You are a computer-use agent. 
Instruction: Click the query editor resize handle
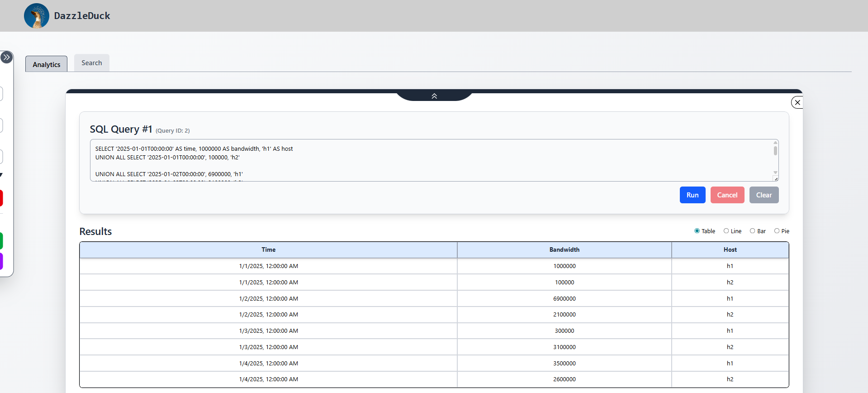[x=776, y=179]
